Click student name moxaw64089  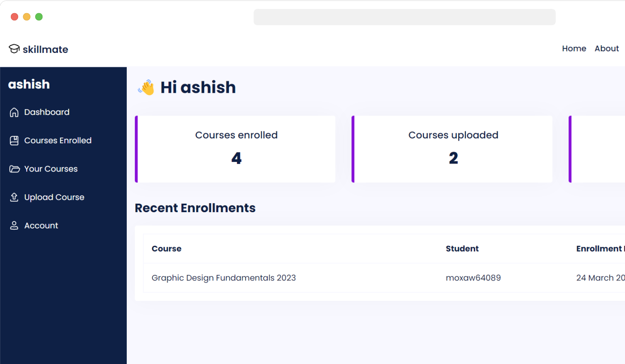473,278
